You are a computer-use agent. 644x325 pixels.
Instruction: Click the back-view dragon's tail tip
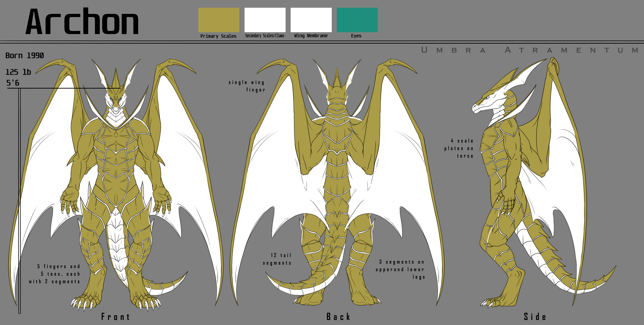coord(270,278)
